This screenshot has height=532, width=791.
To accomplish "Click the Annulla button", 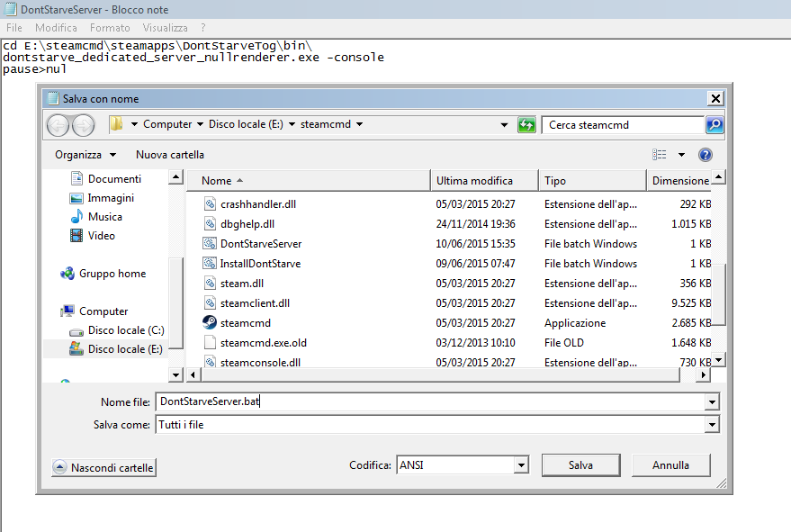I will (670, 464).
